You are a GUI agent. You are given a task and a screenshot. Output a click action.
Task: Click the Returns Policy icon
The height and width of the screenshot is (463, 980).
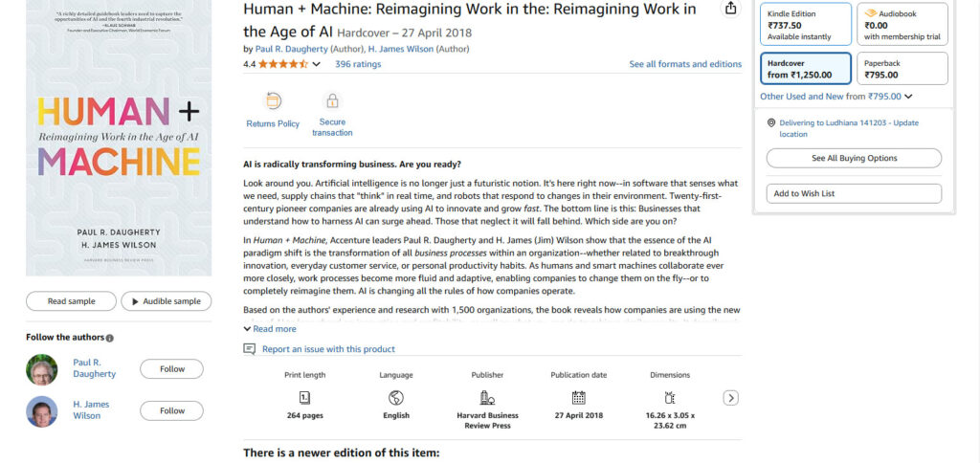273,100
